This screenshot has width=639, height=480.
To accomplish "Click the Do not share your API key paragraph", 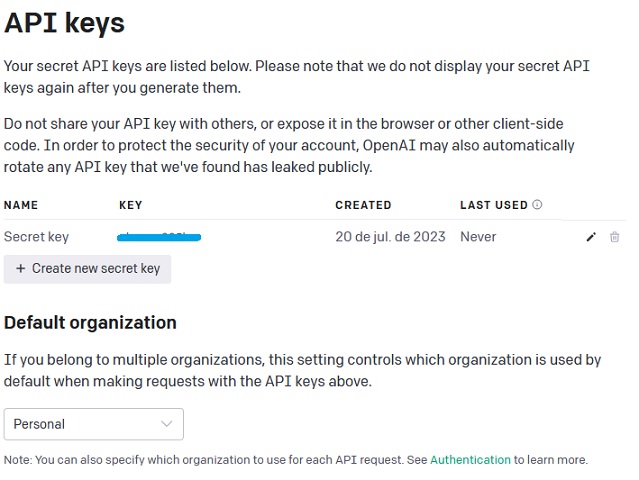I will coord(289,145).
